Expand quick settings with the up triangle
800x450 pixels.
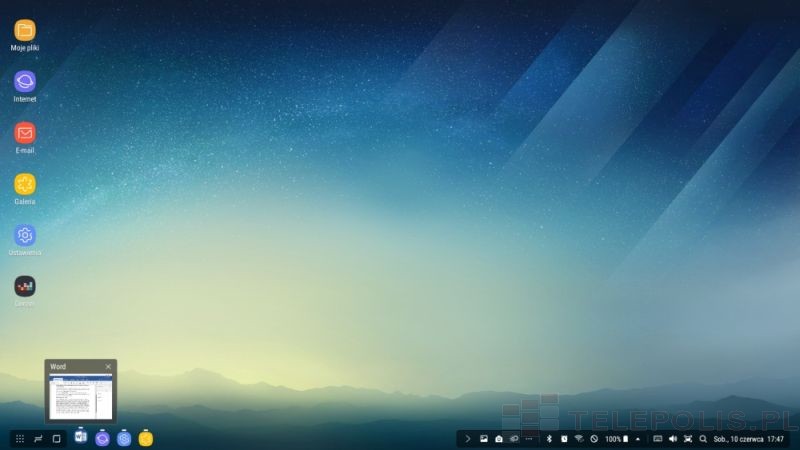638,439
